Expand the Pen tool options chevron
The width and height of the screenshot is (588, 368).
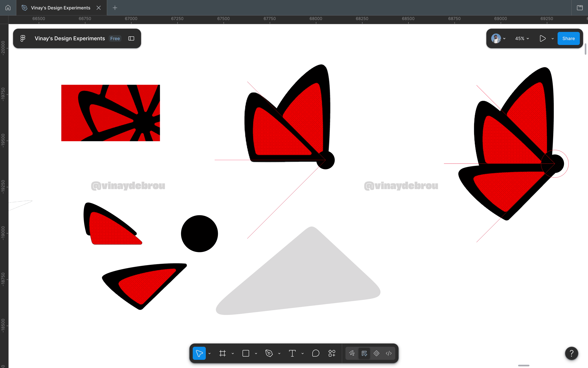click(279, 353)
